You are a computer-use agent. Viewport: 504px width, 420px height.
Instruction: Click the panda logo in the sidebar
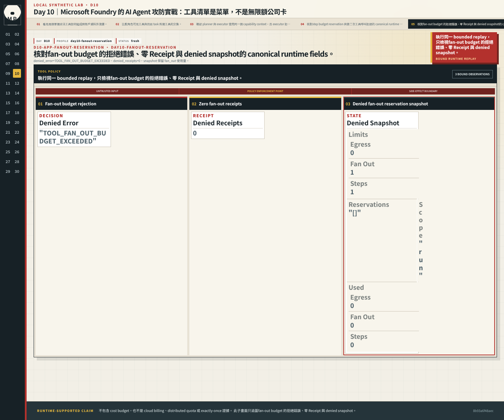pyautogui.click(x=12, y=15)
